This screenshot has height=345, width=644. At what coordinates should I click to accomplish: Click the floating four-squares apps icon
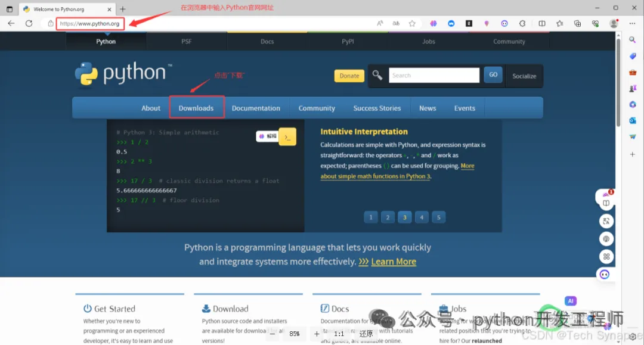click(x=606, y=257)
